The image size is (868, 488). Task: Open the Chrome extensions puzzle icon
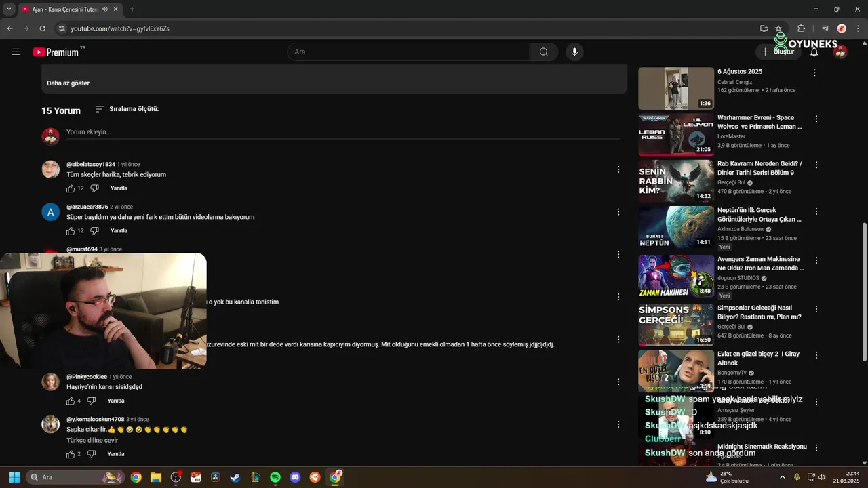[801, 28]
